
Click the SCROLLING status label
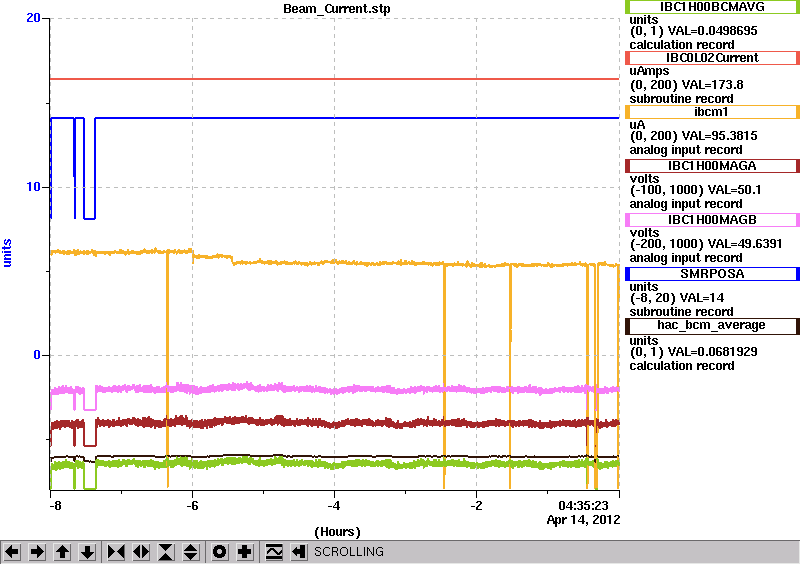pyautogui.click(x=348, y=552)
